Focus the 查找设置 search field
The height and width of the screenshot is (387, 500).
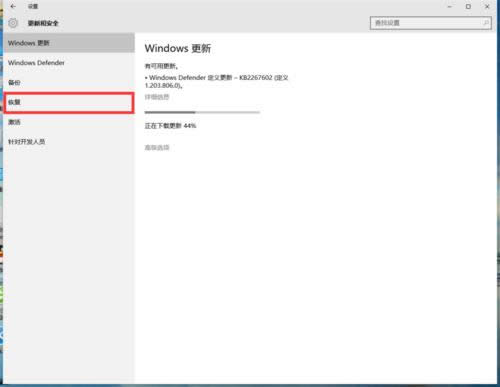[430, 23]
